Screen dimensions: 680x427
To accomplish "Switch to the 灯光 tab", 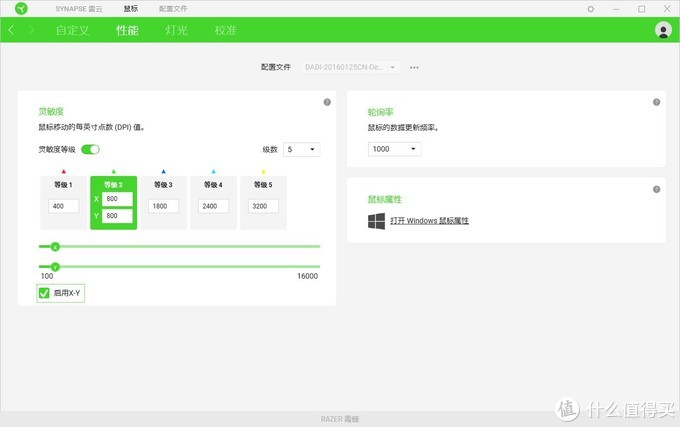I will [x=177, y=30].
